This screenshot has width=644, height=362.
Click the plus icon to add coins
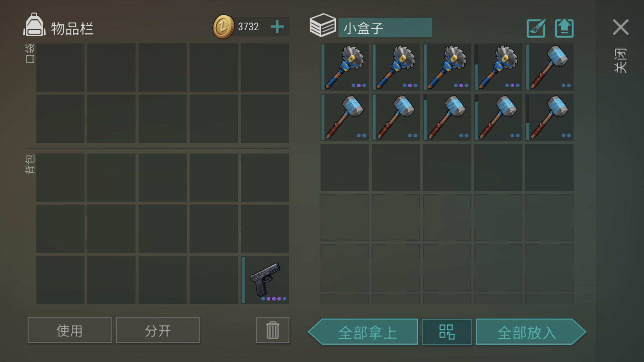click(277, 27)
